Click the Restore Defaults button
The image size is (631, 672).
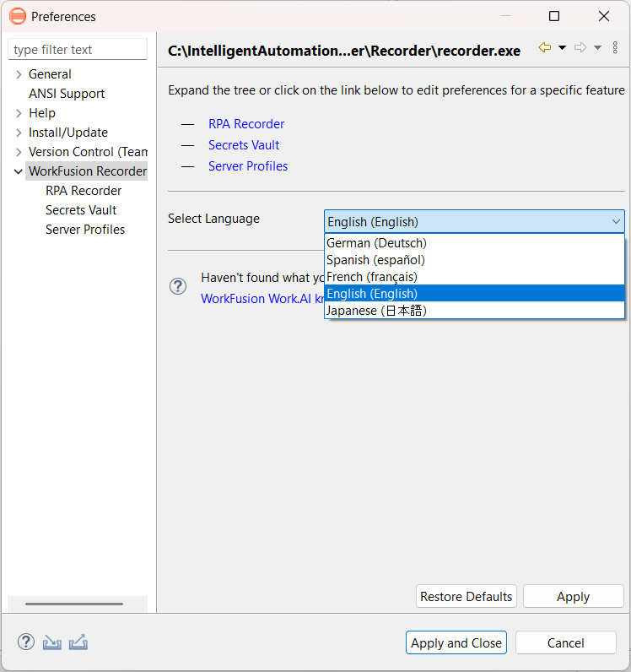click(x=466, y=596)
